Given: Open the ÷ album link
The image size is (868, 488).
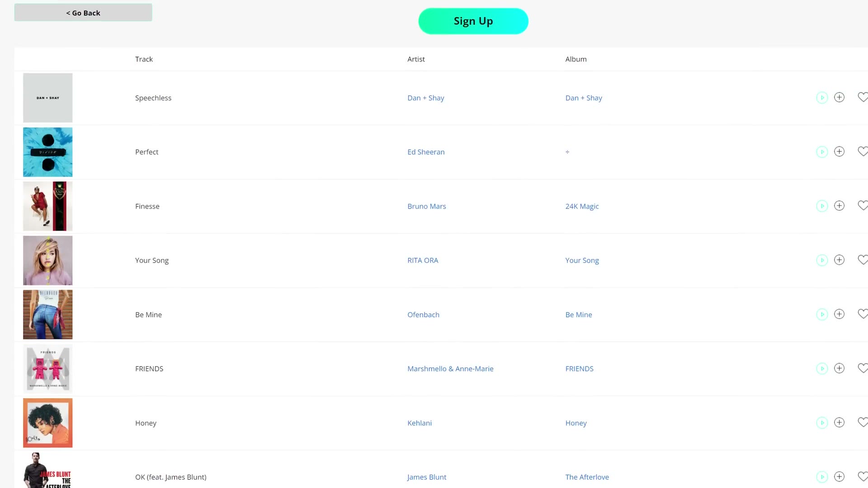Looking at the screenshot, I should 567,152.
